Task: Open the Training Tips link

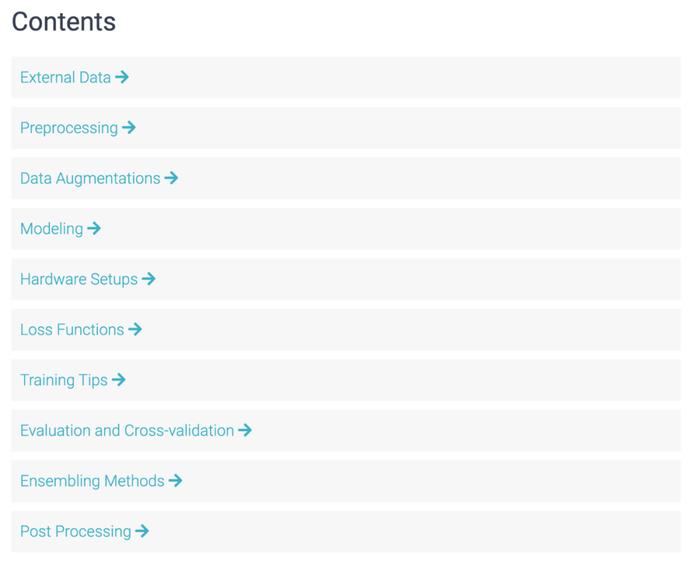Action: point(64,380)
